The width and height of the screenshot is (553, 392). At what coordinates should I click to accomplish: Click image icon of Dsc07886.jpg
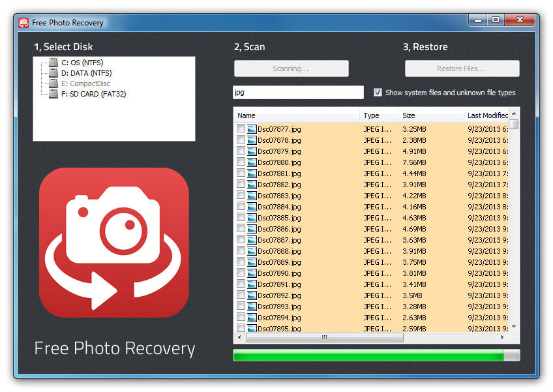tap(252, 229)
